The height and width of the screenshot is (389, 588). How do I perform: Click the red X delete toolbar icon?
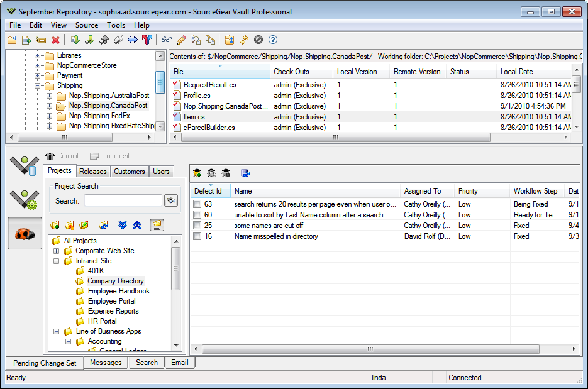pos(55,40)
